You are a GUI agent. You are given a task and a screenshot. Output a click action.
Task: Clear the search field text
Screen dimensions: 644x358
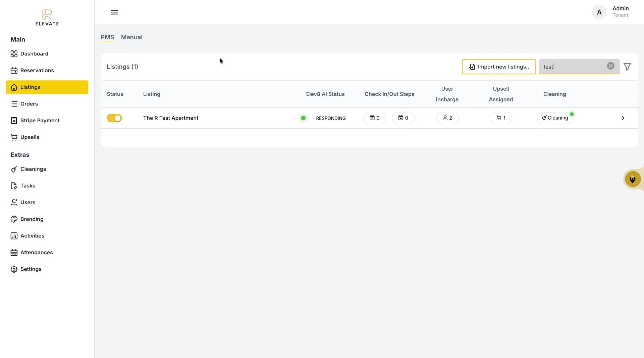click(x=610, y=66)
